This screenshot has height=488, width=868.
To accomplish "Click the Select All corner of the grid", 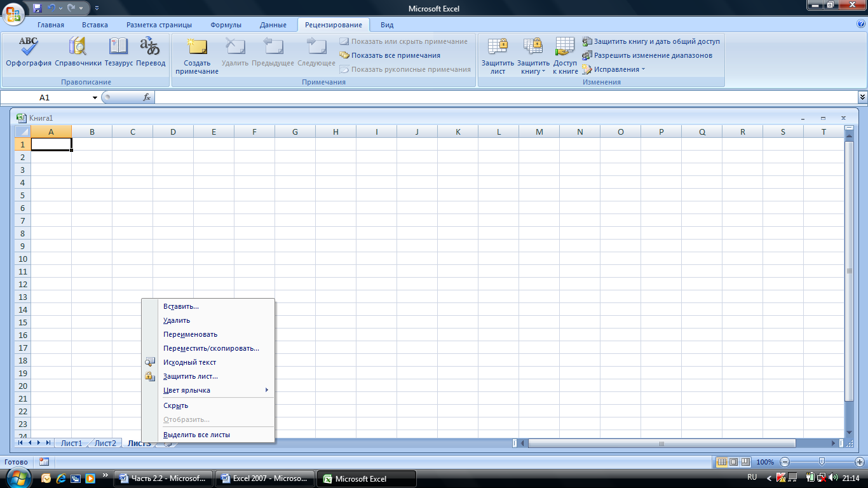I will pos(22,132).
